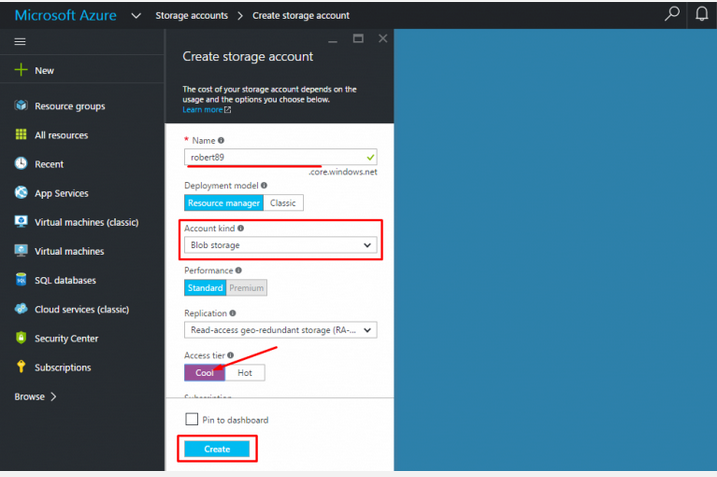Click the Create storage account breadcrumb
This screenshot has width=717, height=477.
tap(301, 16)
